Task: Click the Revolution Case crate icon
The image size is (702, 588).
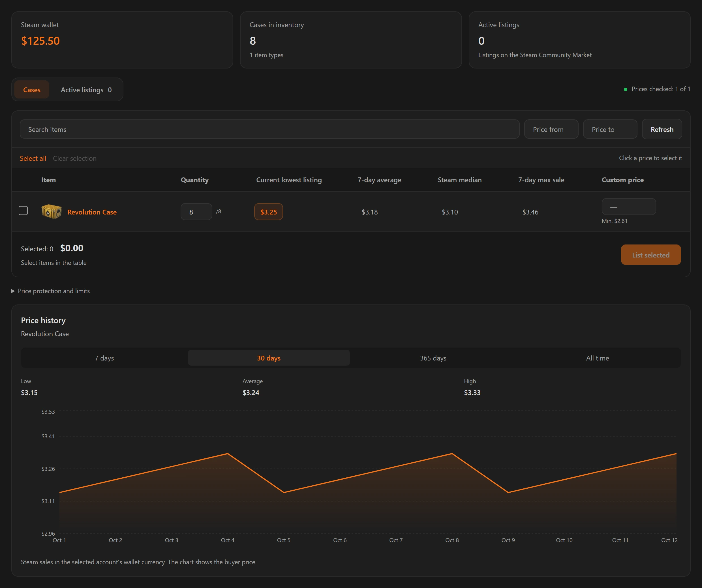Action: click(52, 211)
